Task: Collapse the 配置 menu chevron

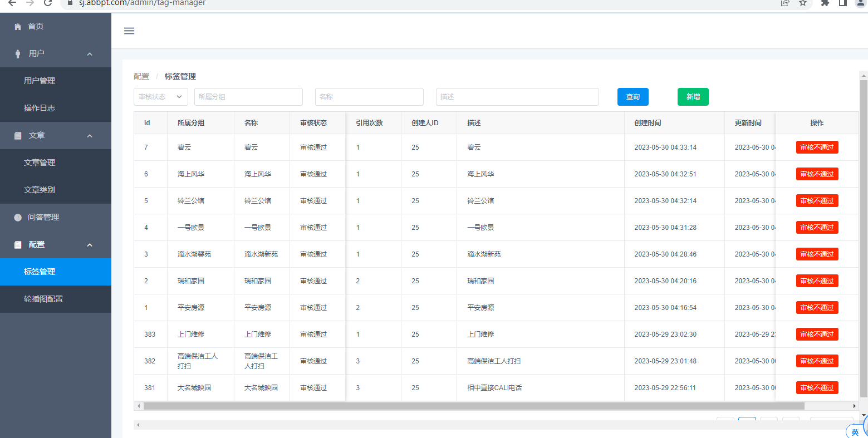Action: pyautogui.click(x=90, y=245)
